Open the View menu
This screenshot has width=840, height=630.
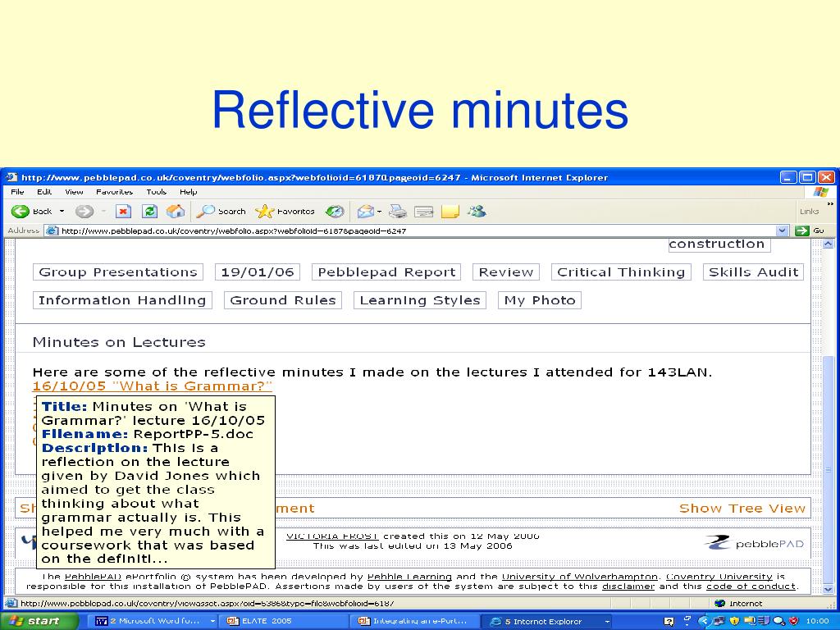click(74, 192)
